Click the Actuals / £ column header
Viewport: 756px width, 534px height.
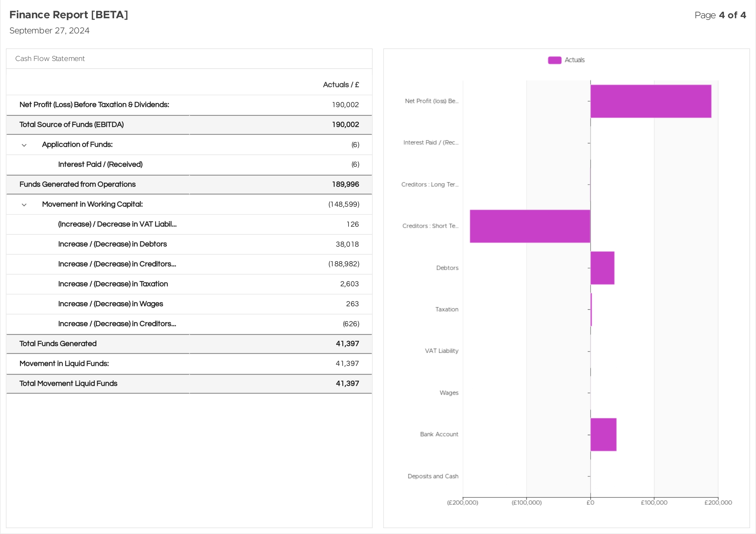(341, 85)
